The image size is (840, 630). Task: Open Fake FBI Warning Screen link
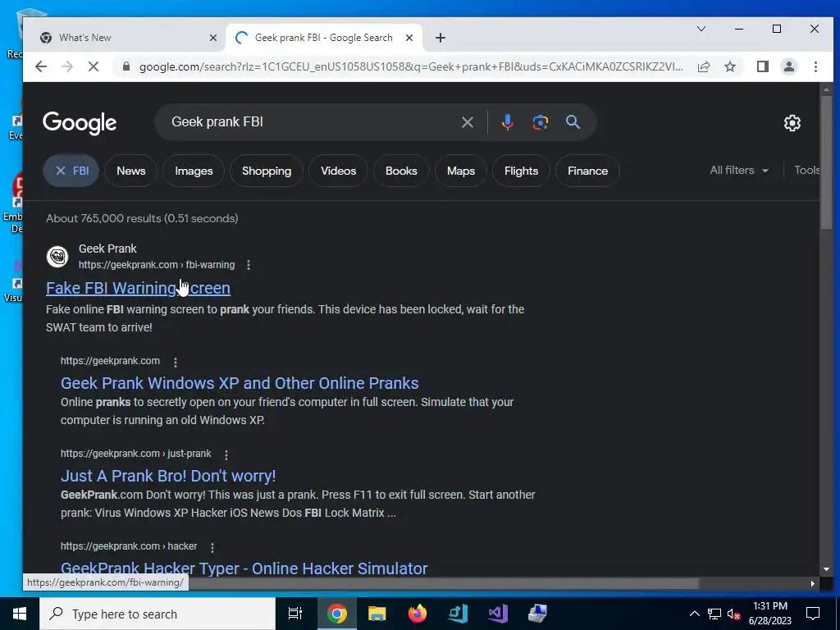[x=138, y=288]
